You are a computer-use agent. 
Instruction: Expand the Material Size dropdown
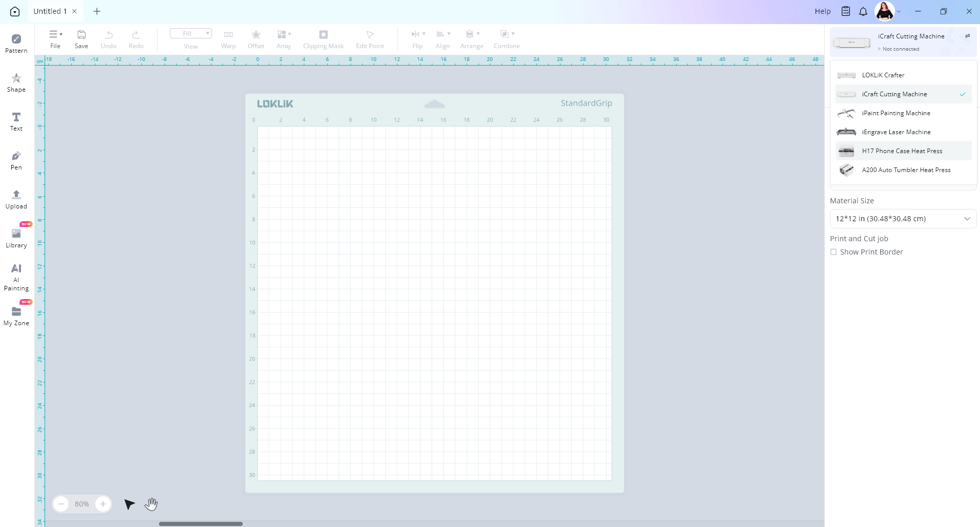point(903,219)
